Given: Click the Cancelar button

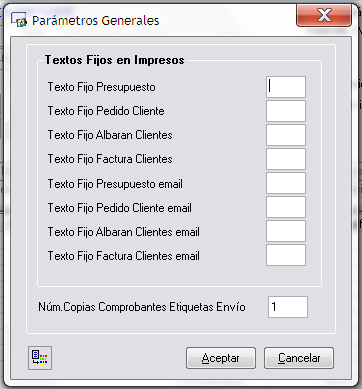Looking at the screenshot, I should (x=299, y=358).
